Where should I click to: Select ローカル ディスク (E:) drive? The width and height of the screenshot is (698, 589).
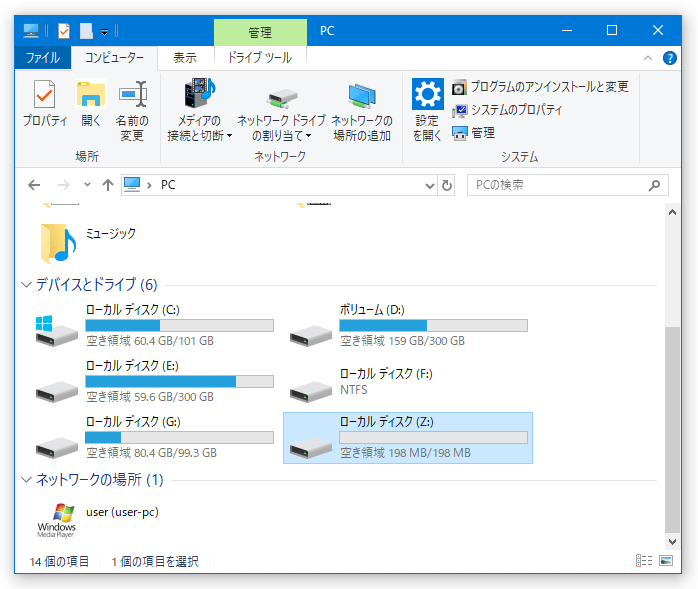[x=155, y=382]
